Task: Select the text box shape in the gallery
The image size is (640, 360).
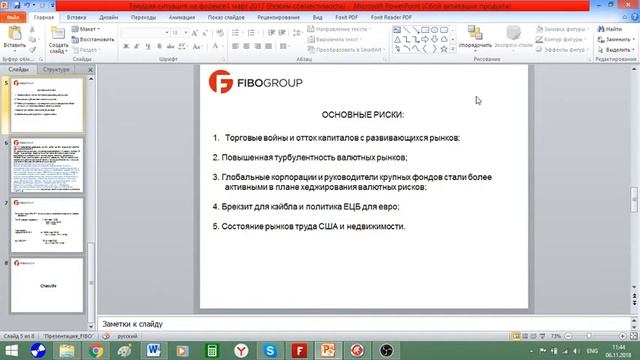Action: pyautogui.click(x=397, y=30)
